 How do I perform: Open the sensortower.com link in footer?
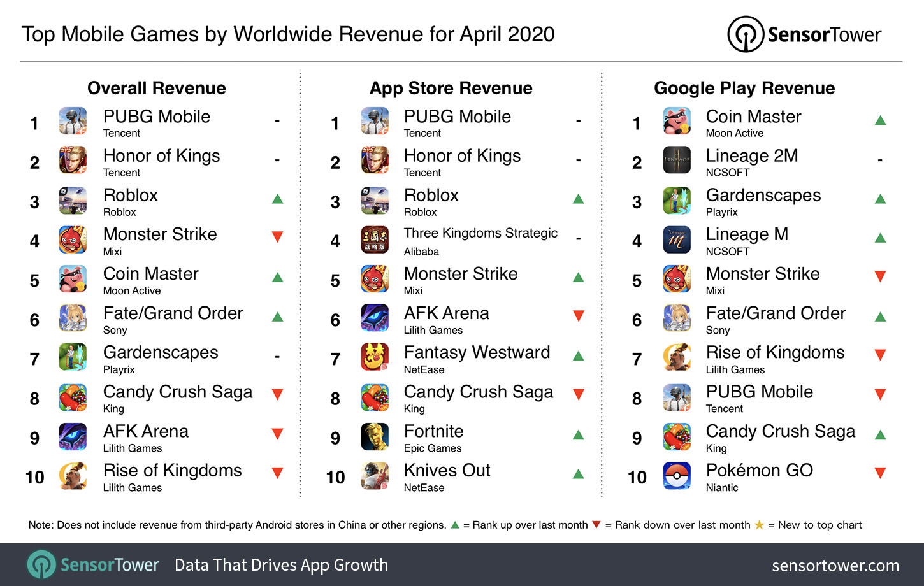(x=835, y=565)
